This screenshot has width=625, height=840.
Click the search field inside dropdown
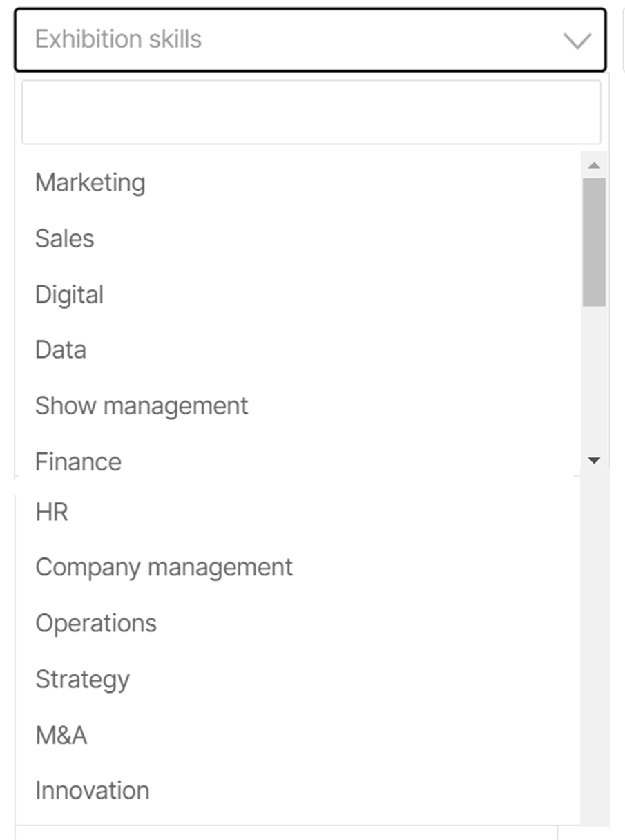311,113
